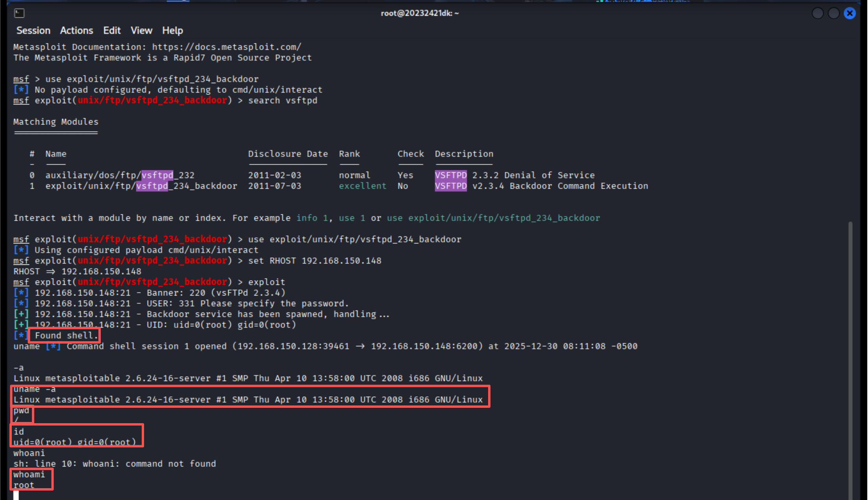
Task: Click the terminal icon in title bar
Action: (19, 13)
